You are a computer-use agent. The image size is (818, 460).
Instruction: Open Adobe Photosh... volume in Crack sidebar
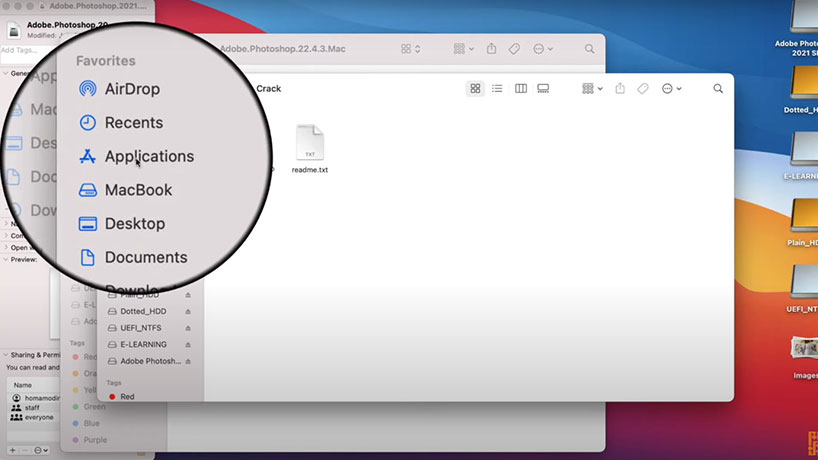pyautogui.click(x=150, y=361)
